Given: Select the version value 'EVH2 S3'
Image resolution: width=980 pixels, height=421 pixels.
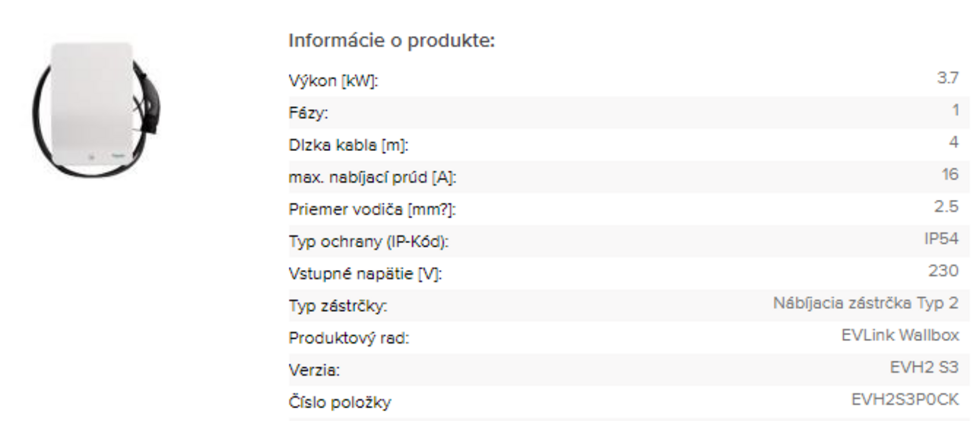Looking at the screenshot, I should pyautogui.click(x=924, y=367).
